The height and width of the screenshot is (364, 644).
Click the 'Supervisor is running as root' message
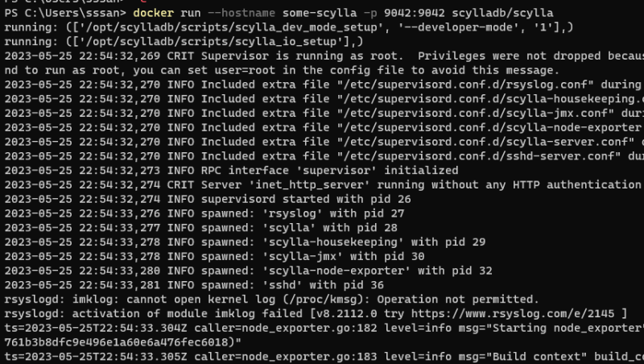click(316, 56)
